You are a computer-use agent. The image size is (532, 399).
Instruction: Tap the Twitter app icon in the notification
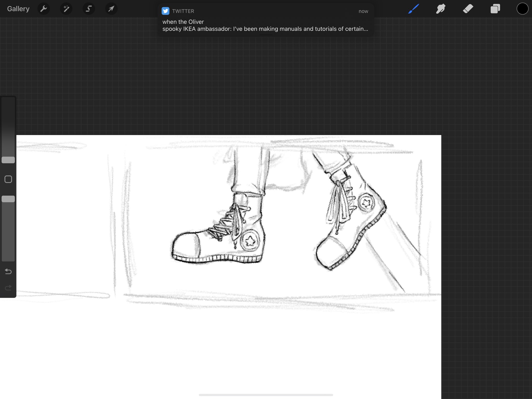pyautogui.click(x=165, y=11)
